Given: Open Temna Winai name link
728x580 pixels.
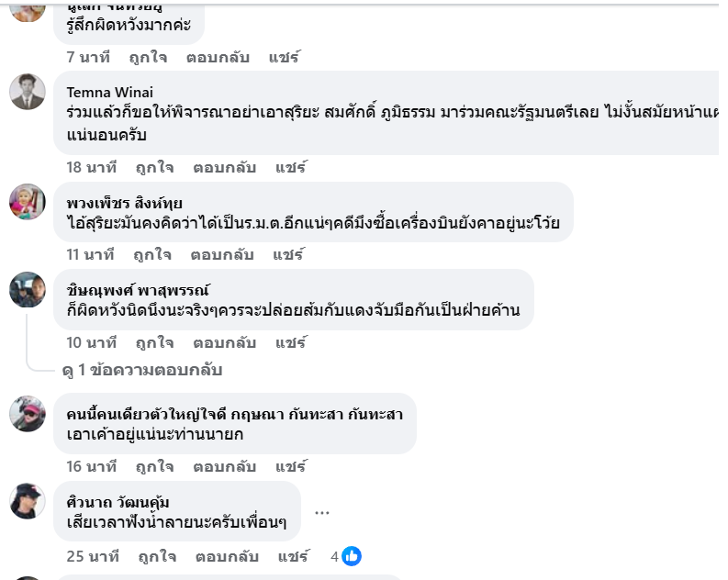Looking at the screenshot, I should [x=110, y=92].
